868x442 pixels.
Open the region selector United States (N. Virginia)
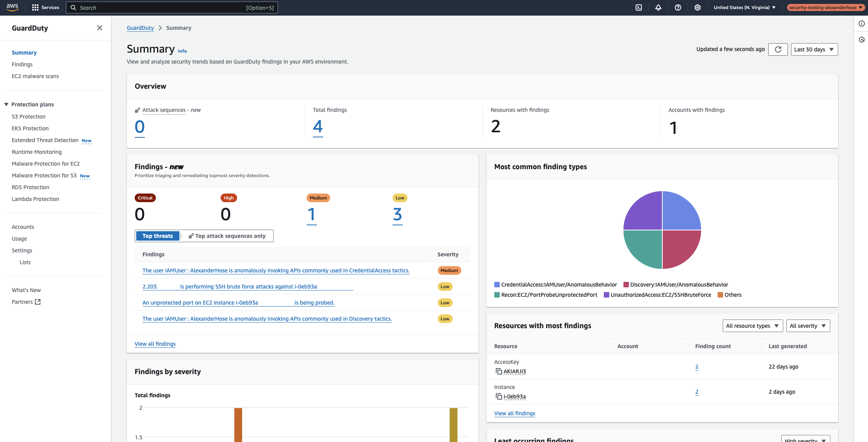(744, 7)
